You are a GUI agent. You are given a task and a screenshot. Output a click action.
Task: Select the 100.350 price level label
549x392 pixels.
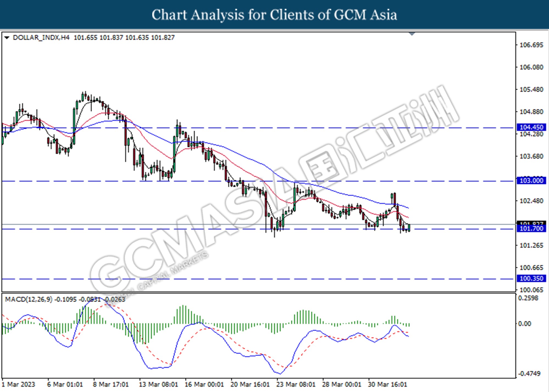tap(531, 279)
